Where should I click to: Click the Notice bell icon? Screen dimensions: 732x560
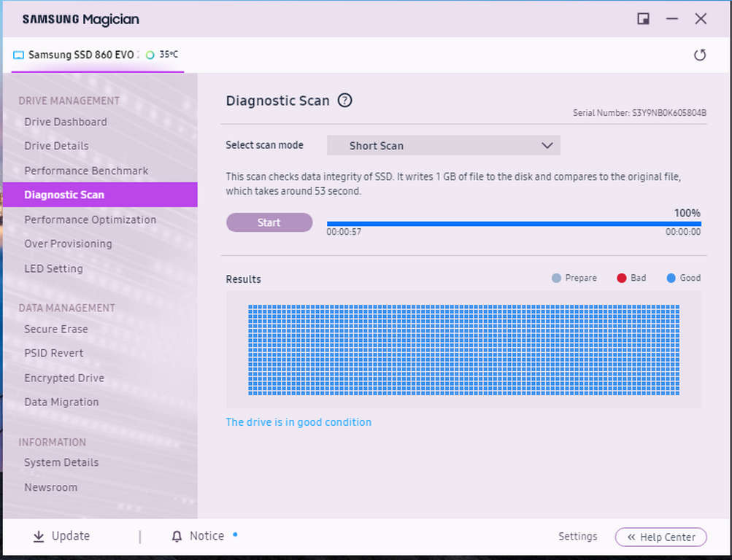point(177,537)
